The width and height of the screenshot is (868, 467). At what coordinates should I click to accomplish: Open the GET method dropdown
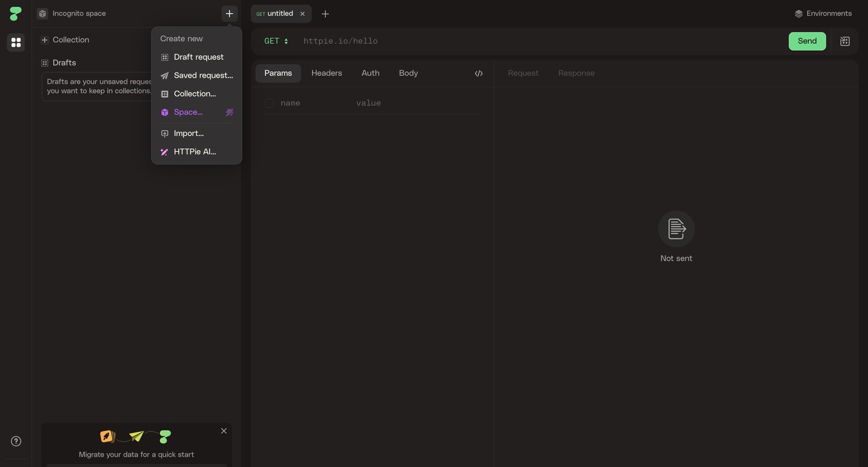276,41
